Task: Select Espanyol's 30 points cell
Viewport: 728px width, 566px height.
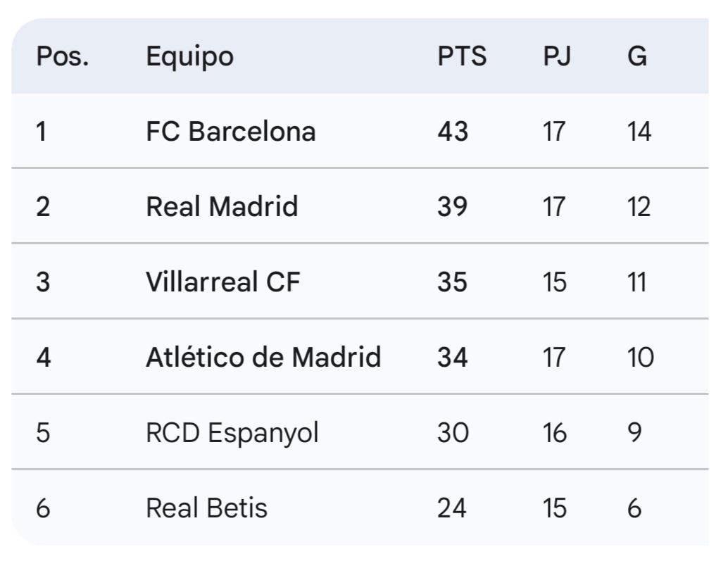Action: tap(453, 432)
